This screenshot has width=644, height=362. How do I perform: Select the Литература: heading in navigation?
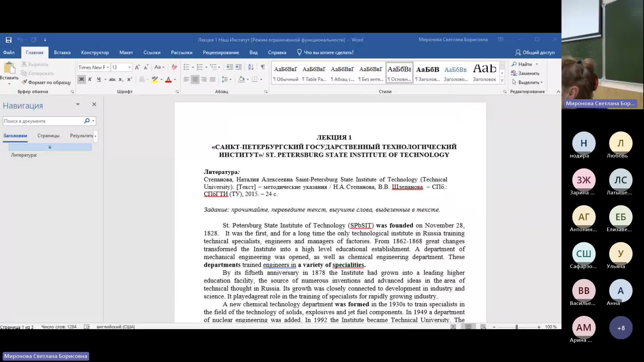(x=24, y=155)
